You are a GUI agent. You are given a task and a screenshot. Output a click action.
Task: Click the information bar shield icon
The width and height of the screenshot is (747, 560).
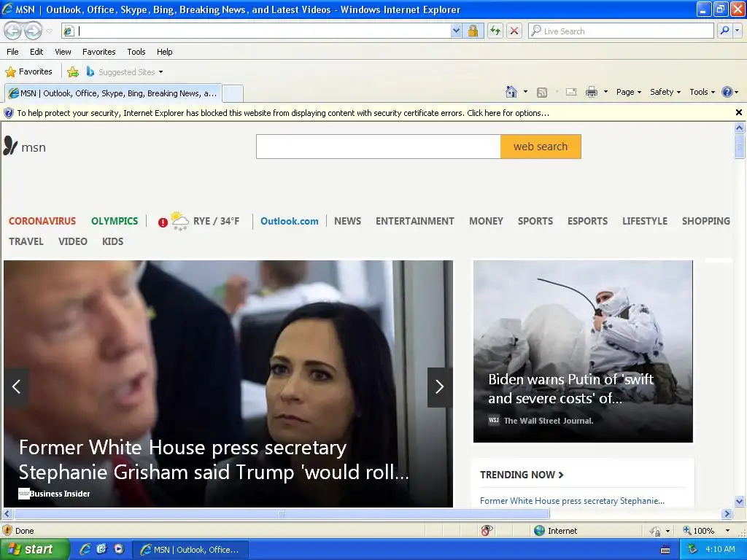click(9, 113)
